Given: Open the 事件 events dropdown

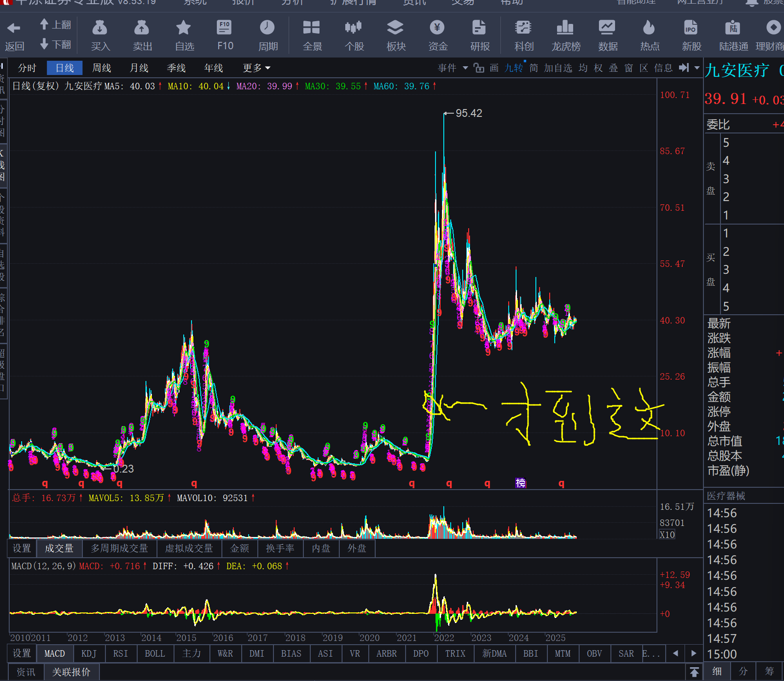Looking at the screenshot, I should [453, 68].
